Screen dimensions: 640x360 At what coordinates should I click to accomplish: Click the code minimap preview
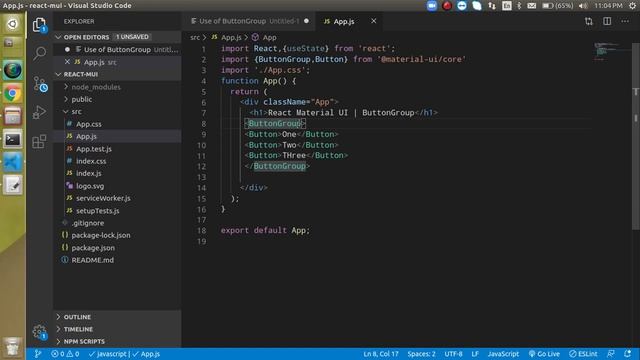click(611, 51)
